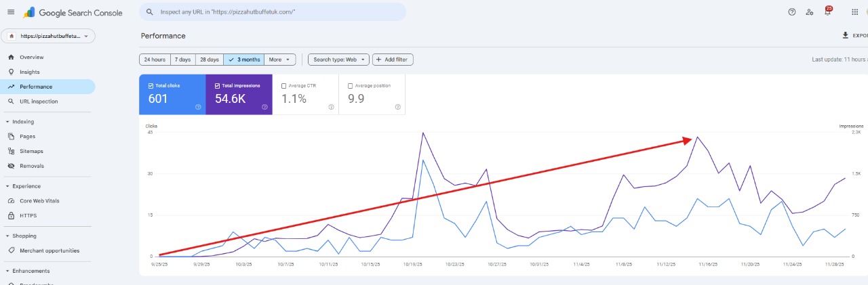The height and width of the screenshot is (285, 868).
Task: Open Core Web Vitals report
Action: click(x=39, y=201)
